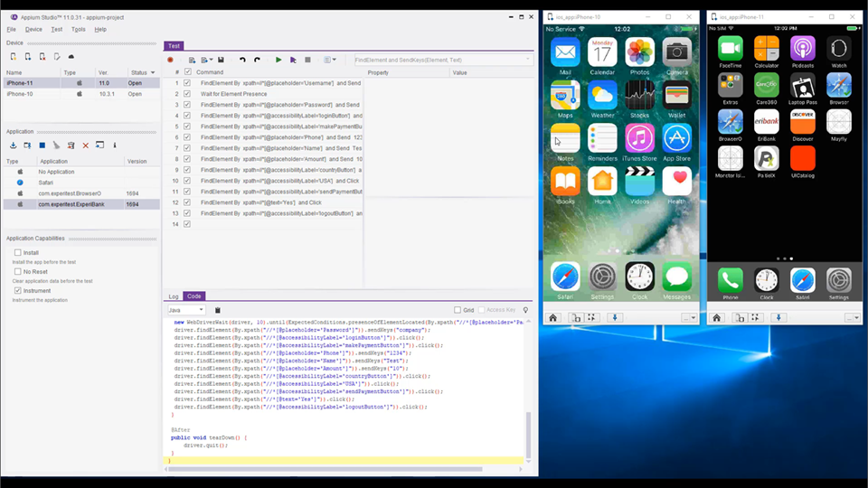This screenshot has width=868, height=488.
Task: Run the test with green Play button
Action: coord(278,60)
